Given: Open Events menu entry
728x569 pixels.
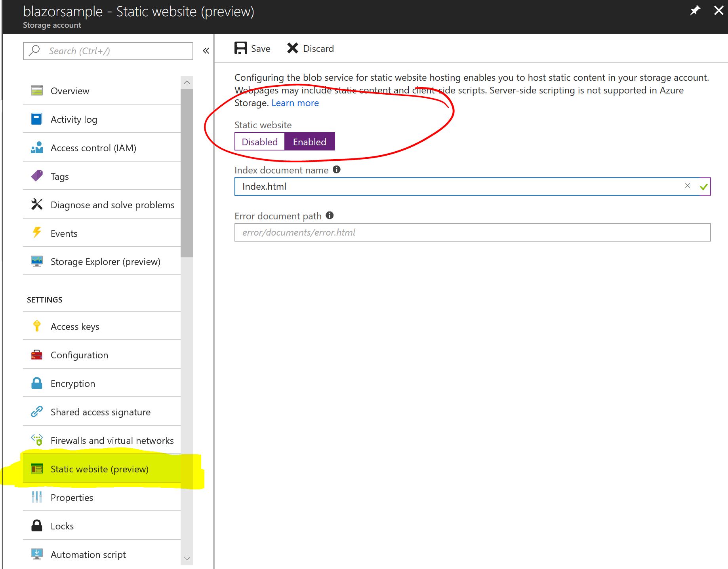Looking at the screenshot, I should (102, 233).
